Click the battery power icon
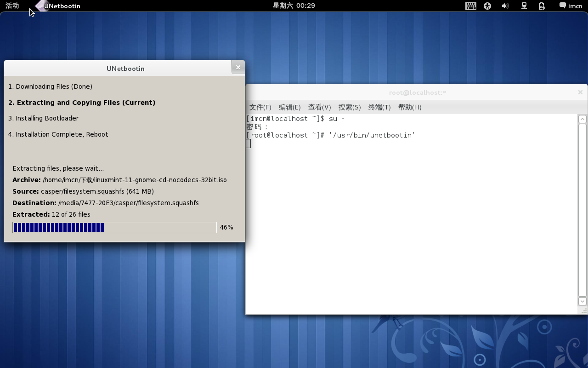This screenshot has width=588, height=368. [x=542, y=6]
